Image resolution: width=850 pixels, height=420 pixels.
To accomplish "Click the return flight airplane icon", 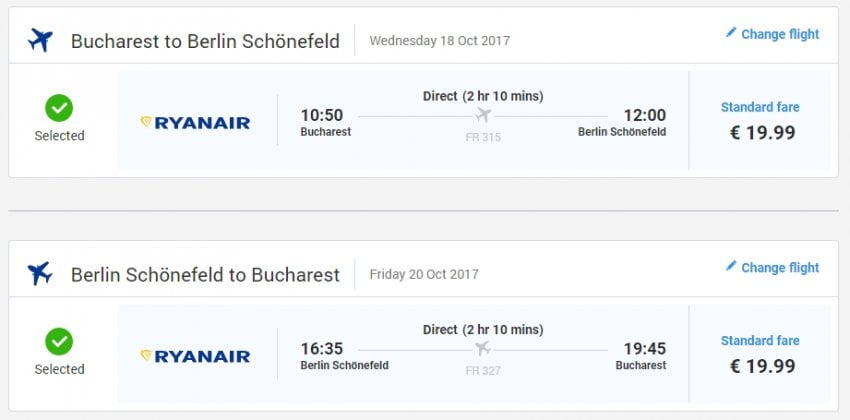I will (x=40, y=273).
